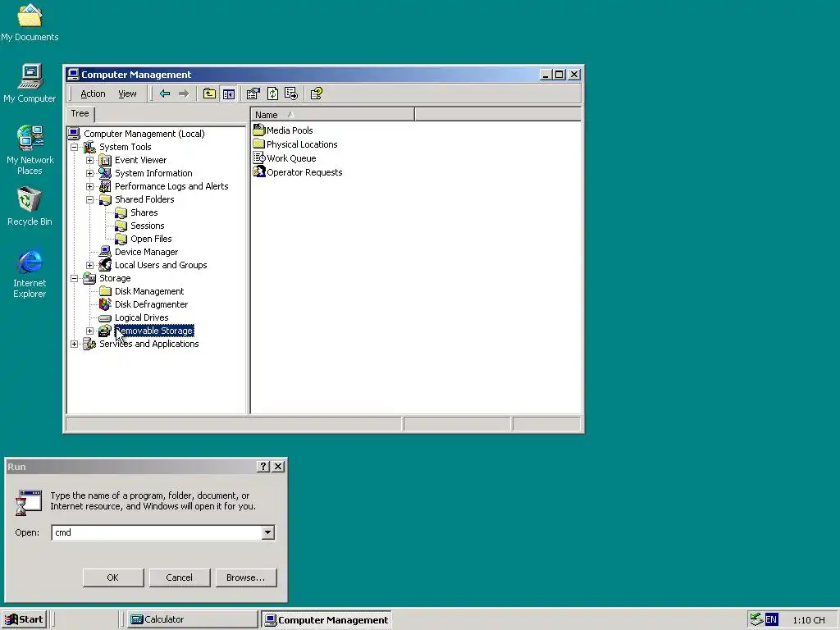
Task: Click the Physical Locations folder icon
Action: (x=259, y=144)
